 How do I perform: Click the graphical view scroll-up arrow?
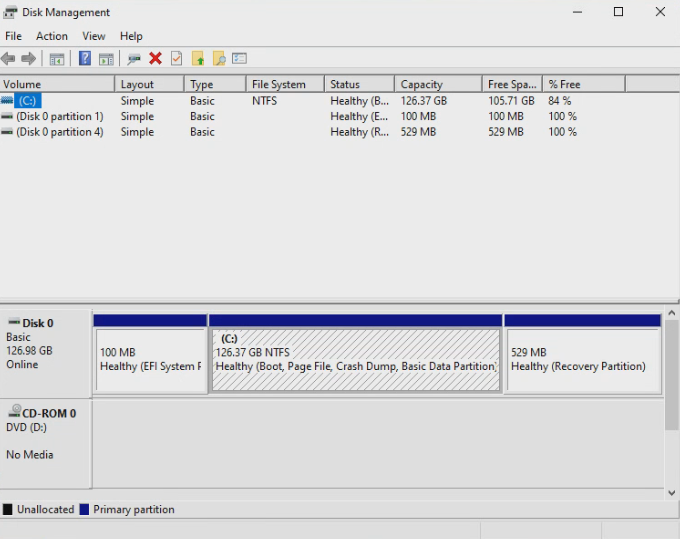point(672,313)
